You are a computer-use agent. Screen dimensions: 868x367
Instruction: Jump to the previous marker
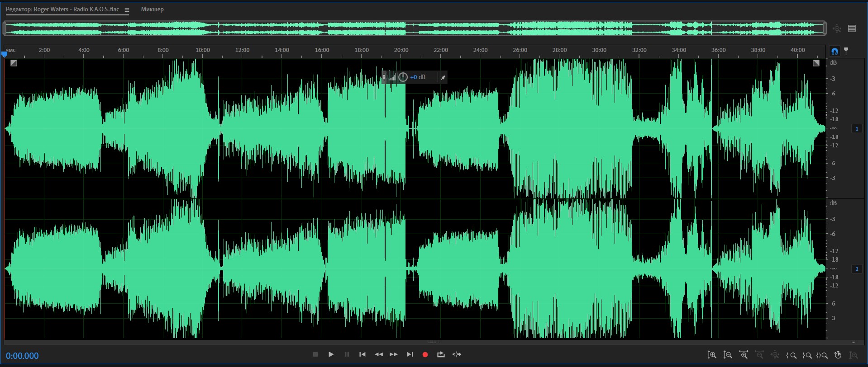[x=362, y=355]
